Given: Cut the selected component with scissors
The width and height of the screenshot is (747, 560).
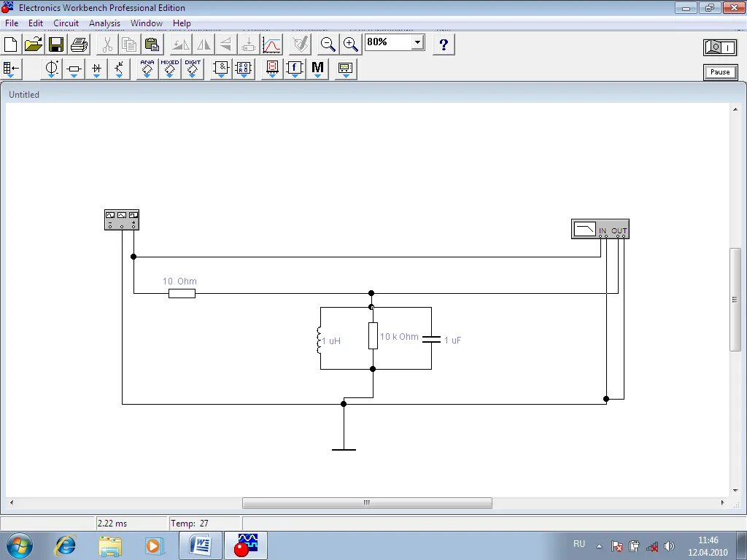Looking at the screenshot, I should (x=108, y=44).
